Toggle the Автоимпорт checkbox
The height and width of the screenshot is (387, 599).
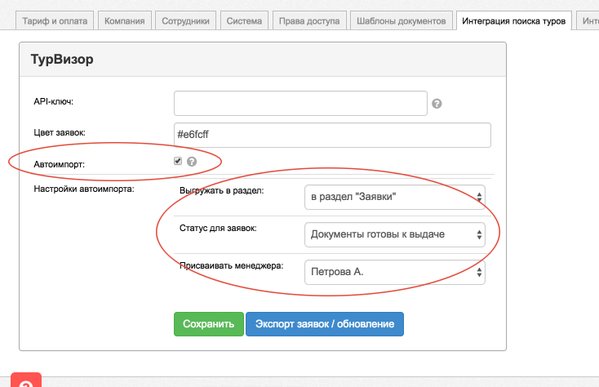[178, 161]
